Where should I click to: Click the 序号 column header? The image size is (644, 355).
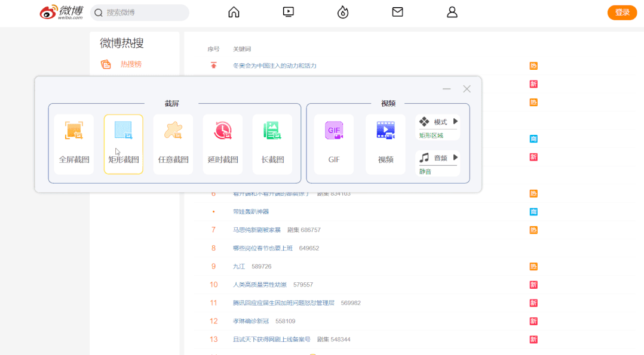214,50
